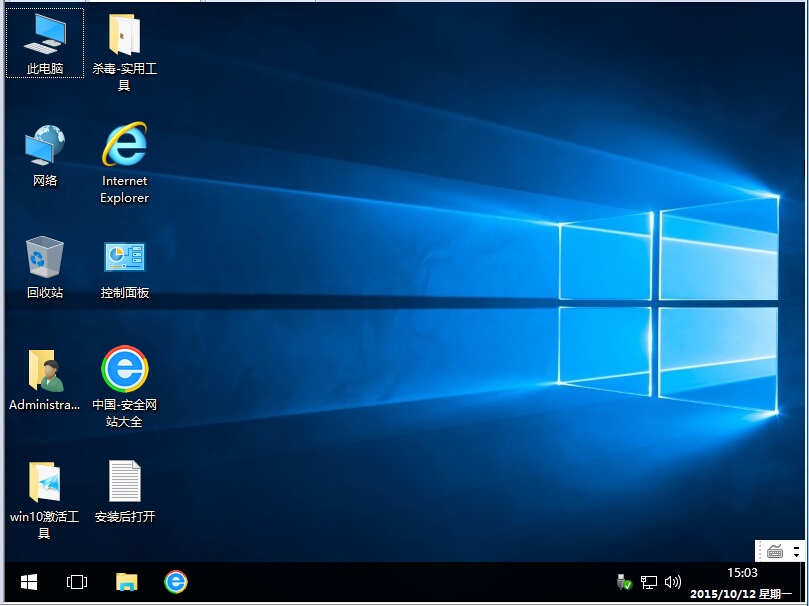
Task: Select the win10激活工具 folder icon
Action: pos(44,483)
